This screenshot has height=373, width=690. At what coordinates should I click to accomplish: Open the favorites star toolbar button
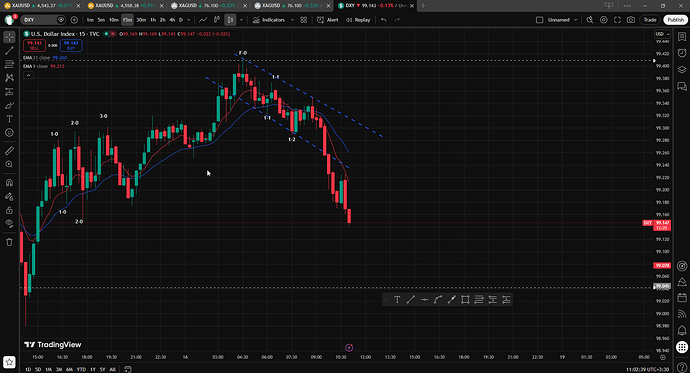9,362
